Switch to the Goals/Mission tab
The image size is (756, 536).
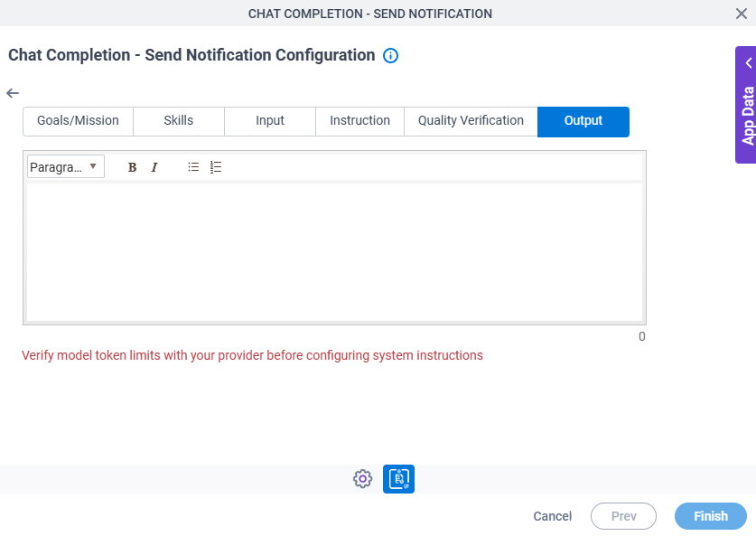[78, 120]
